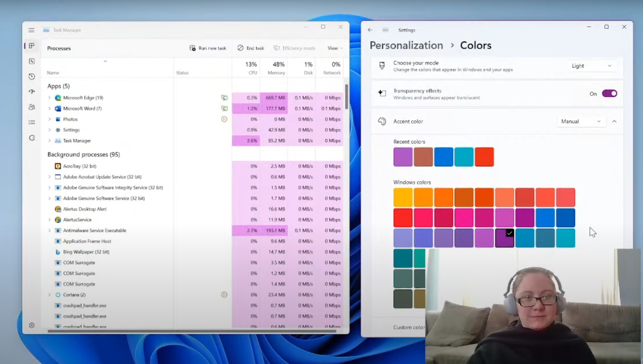This screenshot has width=643, height=364.
Task: Click Alertus Desktop Alert process icon
Action: 58,209
